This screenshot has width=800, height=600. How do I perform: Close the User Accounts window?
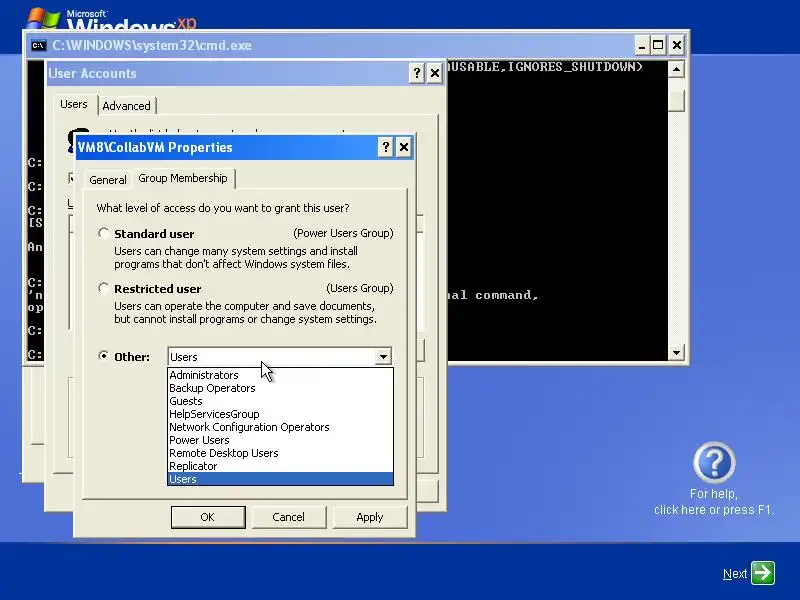coord(435,73)
